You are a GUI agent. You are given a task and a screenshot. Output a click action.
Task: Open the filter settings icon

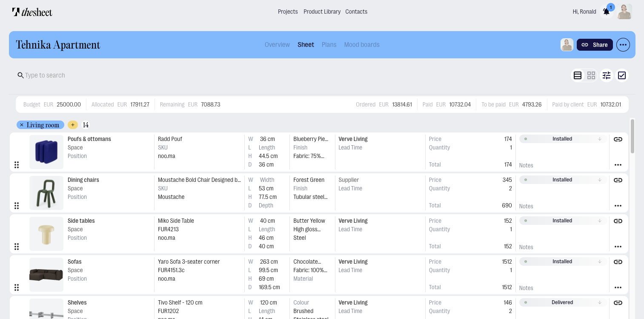(607, 75)
